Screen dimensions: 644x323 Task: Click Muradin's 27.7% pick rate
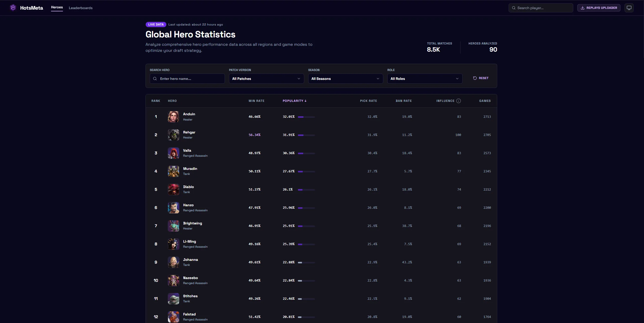coord(372,171)
